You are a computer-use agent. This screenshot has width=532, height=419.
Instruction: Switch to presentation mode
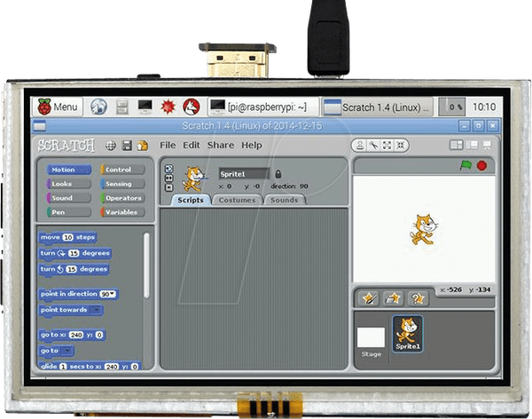pos(487,145)
